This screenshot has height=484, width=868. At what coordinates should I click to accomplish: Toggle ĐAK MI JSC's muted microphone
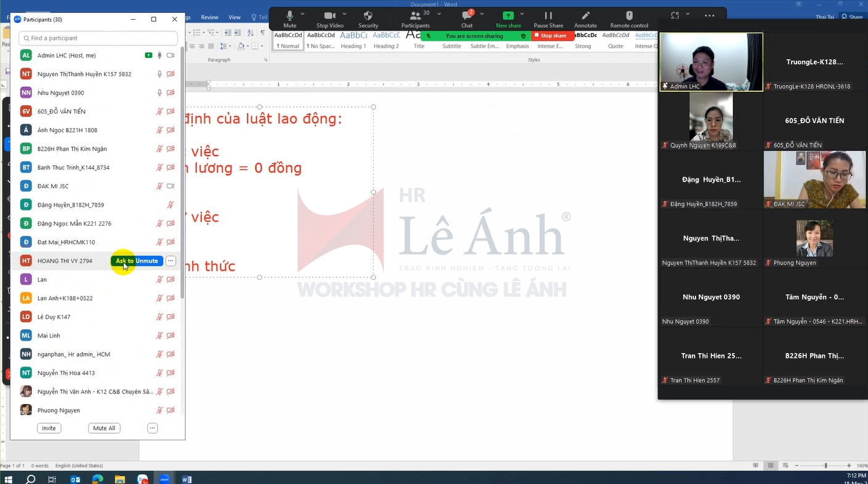click(159, 186)
